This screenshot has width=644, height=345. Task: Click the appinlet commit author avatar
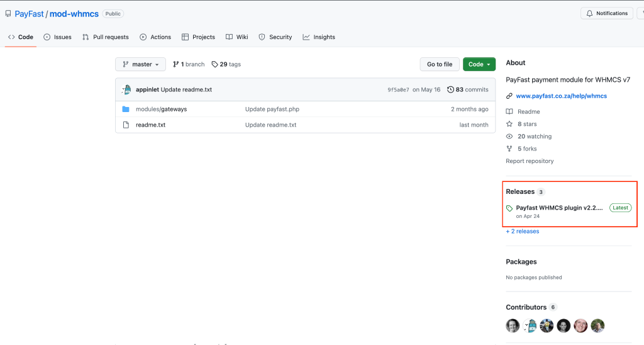coord(127,89)
